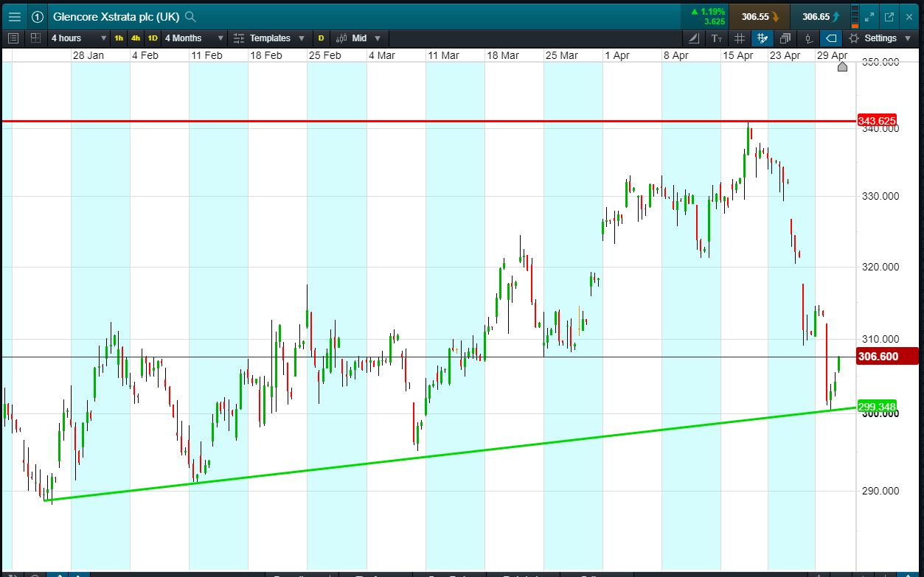Click the 4 Feb date label
924x577 pixels.
tap(145, 55)
